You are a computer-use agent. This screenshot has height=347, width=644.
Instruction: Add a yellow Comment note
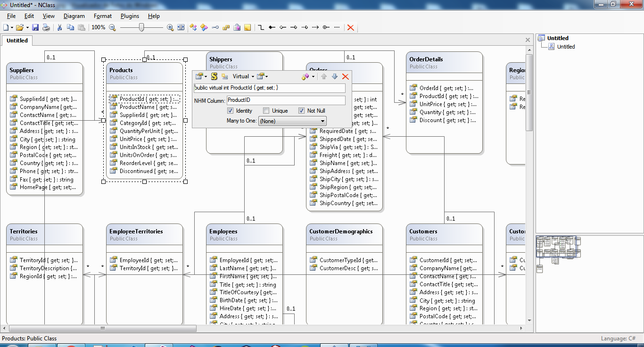pos(247,27)
